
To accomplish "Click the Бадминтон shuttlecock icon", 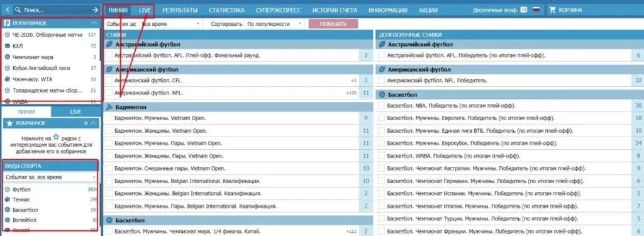I will (109, 108).
